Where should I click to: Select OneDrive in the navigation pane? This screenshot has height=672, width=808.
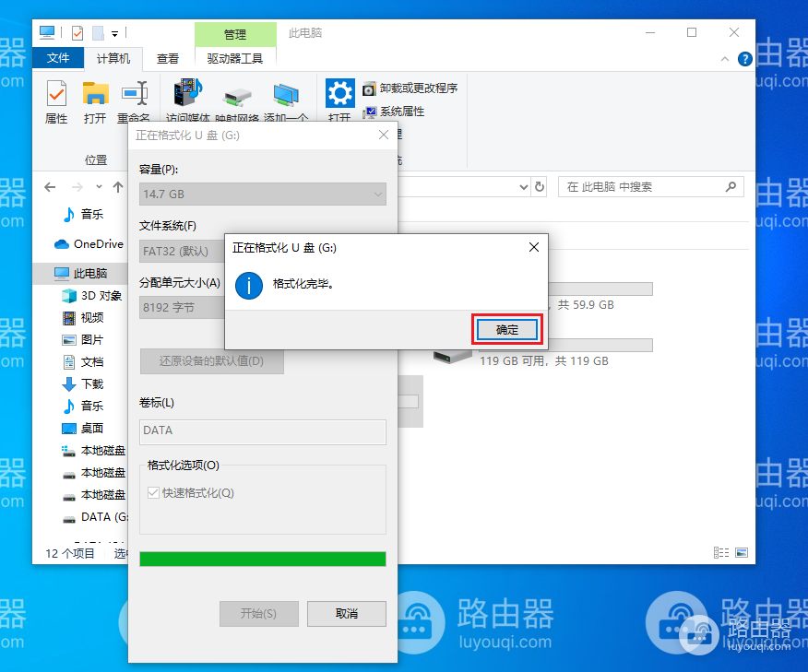pyautogui.click(x=89, y=243)
